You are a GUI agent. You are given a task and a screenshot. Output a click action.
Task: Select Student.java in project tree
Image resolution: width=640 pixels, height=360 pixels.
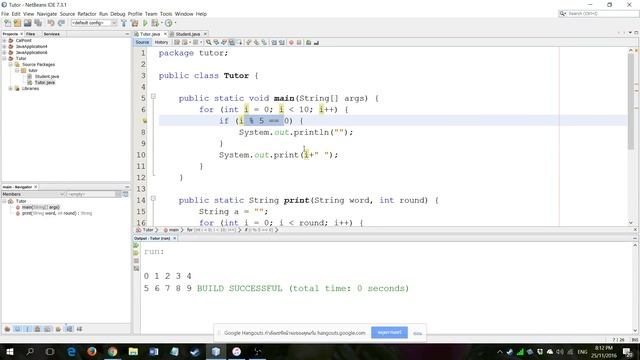[47, 76]
